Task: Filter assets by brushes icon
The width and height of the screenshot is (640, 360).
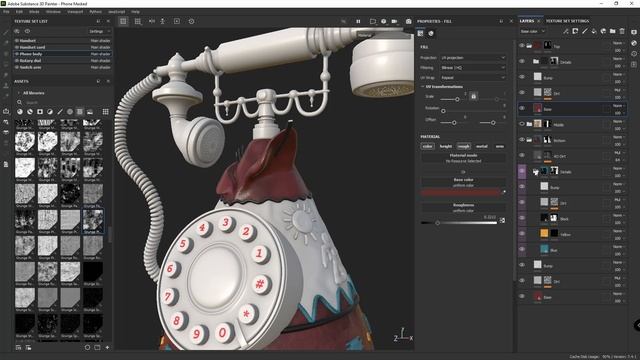Action: [x=60, y=111]
